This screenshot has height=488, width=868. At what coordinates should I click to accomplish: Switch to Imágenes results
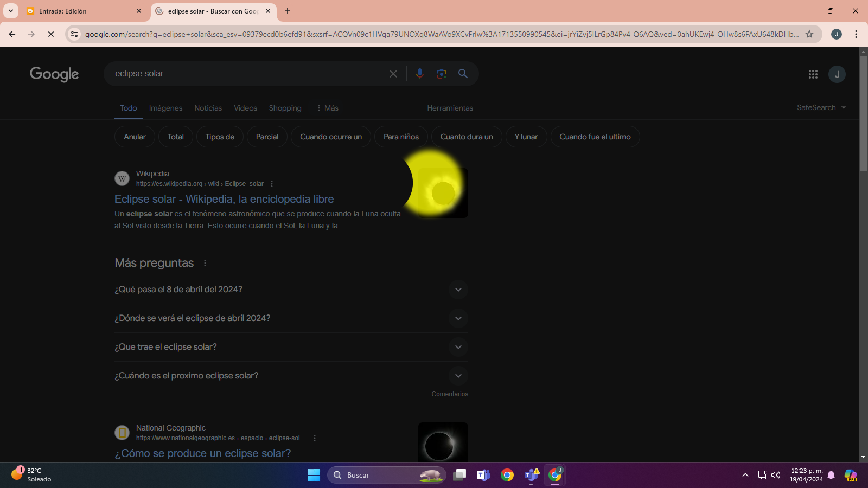pyautogui.click(x=165, y=108)
